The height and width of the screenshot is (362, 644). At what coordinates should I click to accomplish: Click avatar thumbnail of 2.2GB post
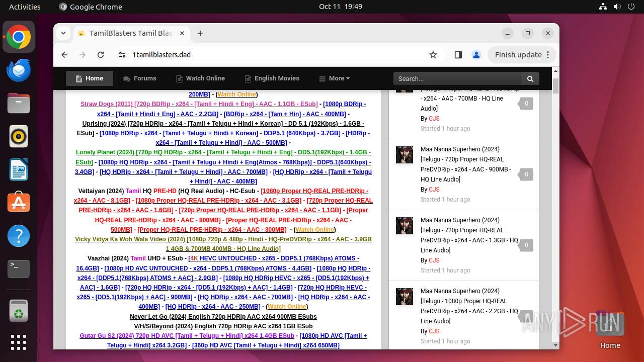(405, 297)
